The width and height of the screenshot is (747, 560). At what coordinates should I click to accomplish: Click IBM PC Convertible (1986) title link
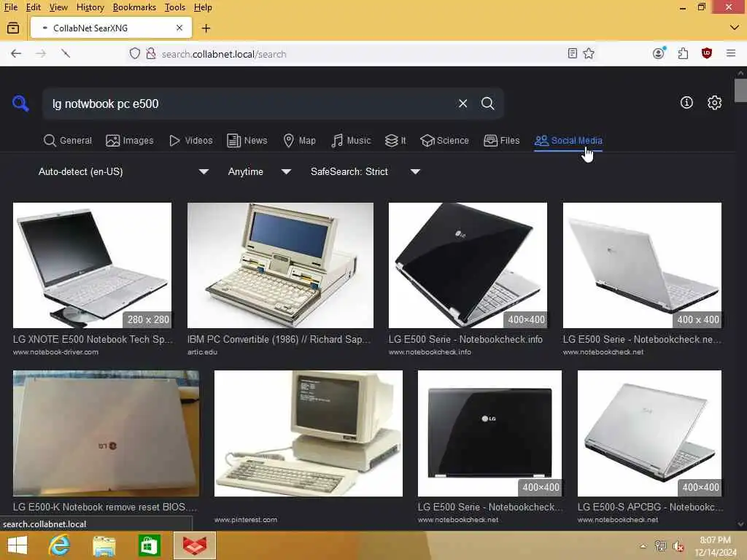point(279,339)
